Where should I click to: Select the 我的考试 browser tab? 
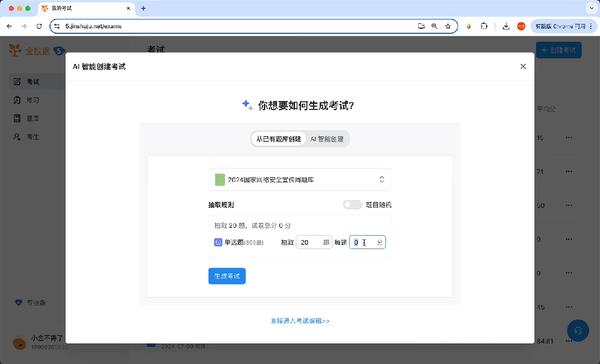coord(86,8)
